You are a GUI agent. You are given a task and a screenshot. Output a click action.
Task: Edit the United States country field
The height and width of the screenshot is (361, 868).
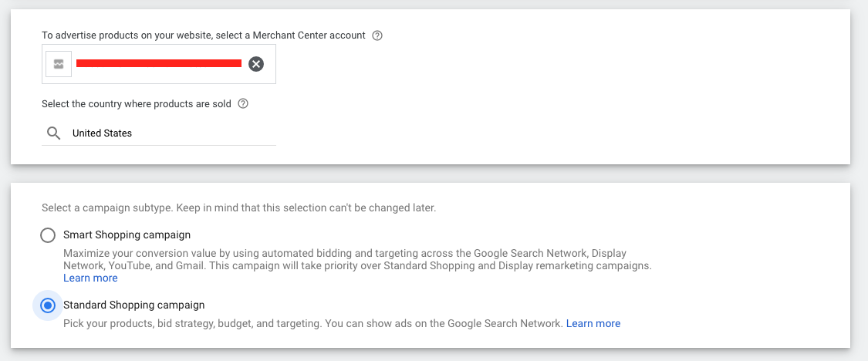159,133
